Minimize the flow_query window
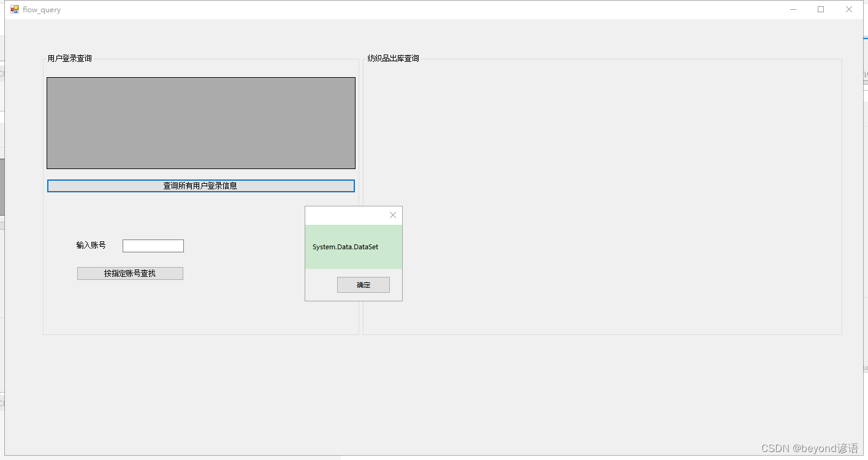Viewport: 868px width, 460px height. point(793,9)
